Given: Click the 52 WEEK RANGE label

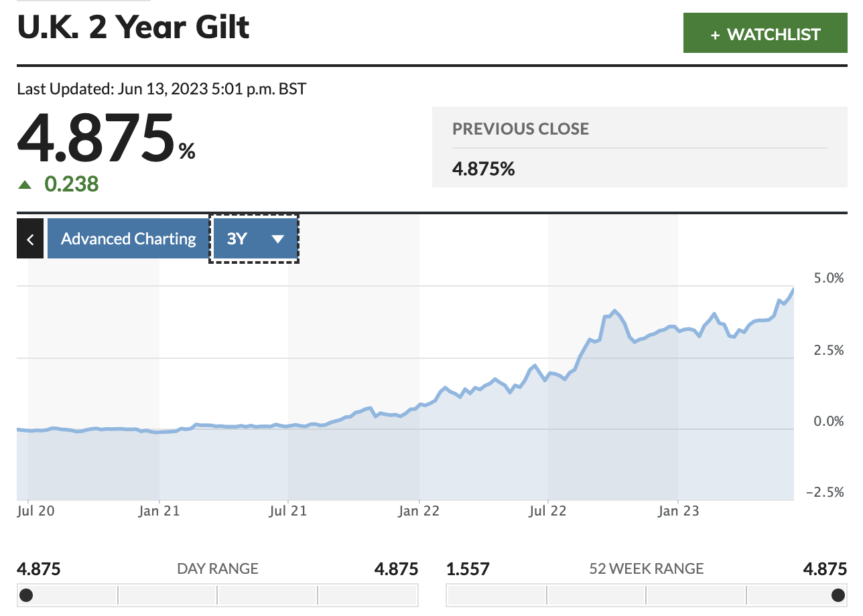Looking at the screenshot, I should tap(647, 569).
